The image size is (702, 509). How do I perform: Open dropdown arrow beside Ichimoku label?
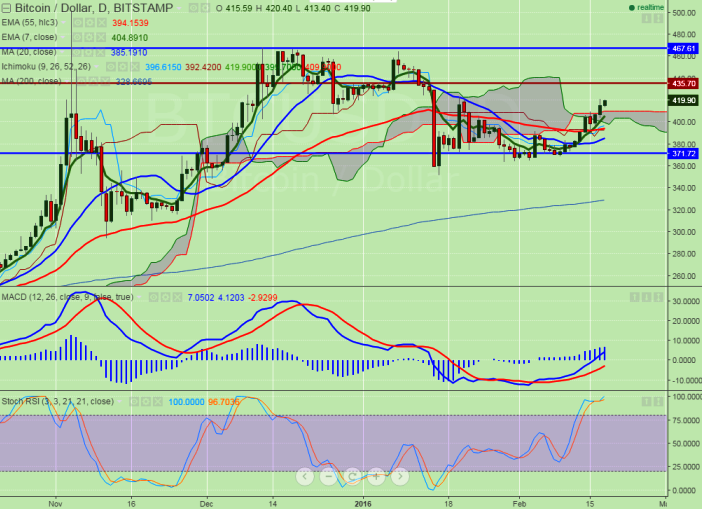click(x=97, y=67)
